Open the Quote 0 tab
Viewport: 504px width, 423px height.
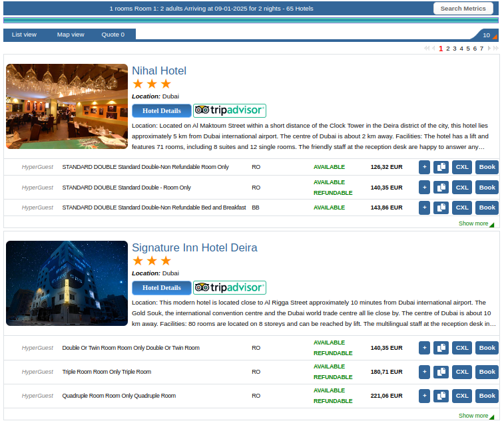[113, 35]
